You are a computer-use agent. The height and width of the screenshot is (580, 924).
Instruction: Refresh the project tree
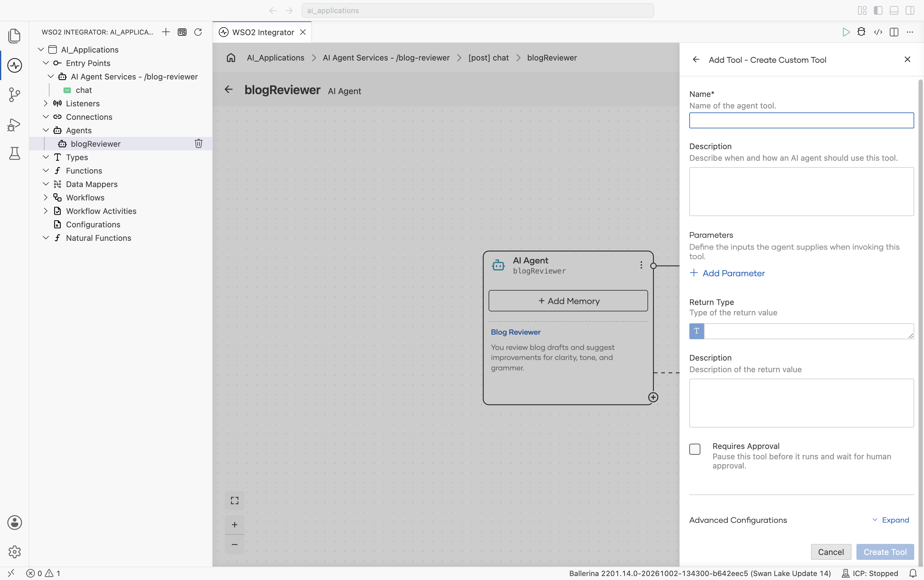(198, 32)
